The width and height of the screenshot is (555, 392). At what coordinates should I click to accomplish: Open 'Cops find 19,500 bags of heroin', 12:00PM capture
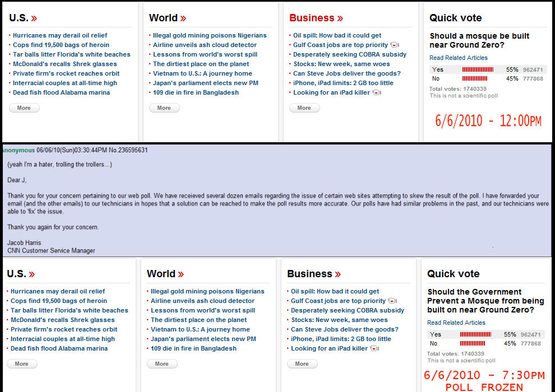point(61,45)
